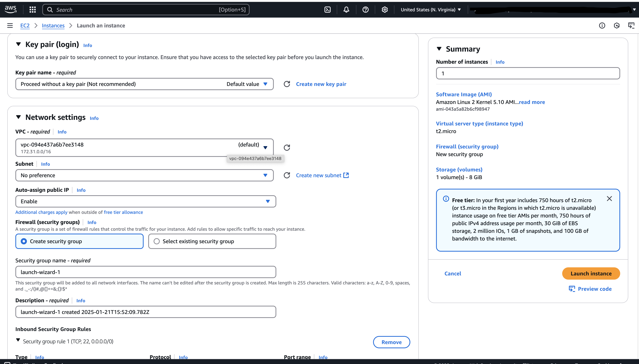The image size is (639, 364).
Task: Click the Preview code icon
Action: (x=572, y=289)
